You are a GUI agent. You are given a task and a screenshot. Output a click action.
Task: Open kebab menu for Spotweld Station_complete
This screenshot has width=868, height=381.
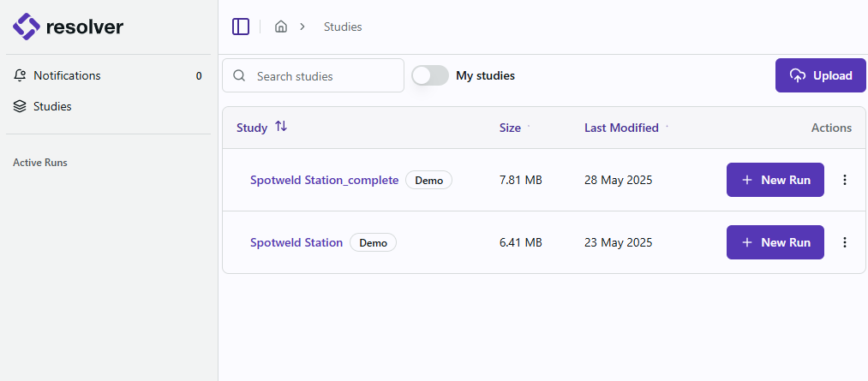(845, 180)
